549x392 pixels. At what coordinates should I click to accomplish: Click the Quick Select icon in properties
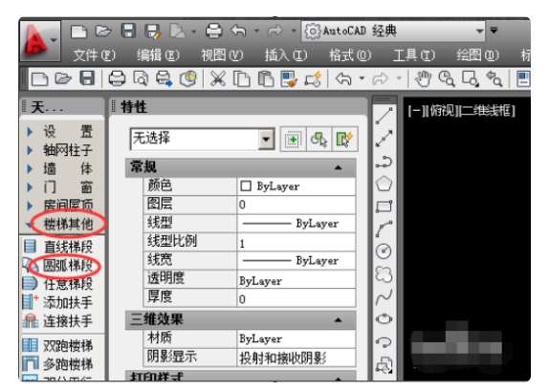345,140
